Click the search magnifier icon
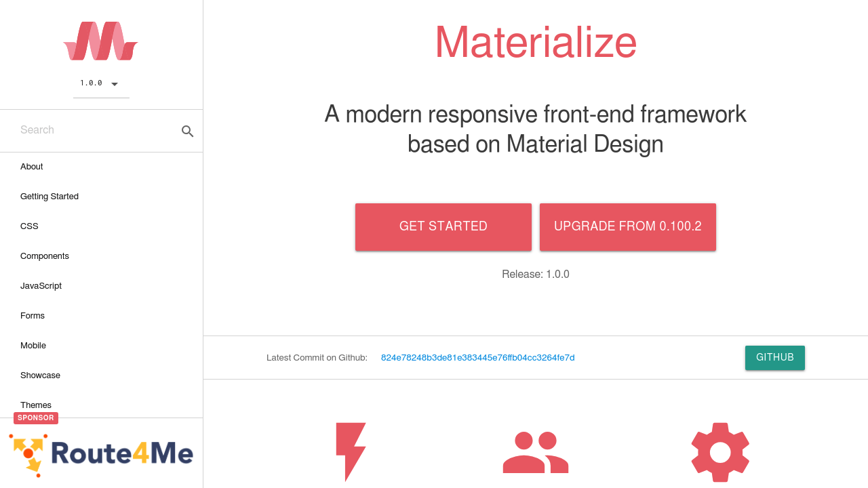The width and height of the screenshot is (868, 488). (188, 131)
